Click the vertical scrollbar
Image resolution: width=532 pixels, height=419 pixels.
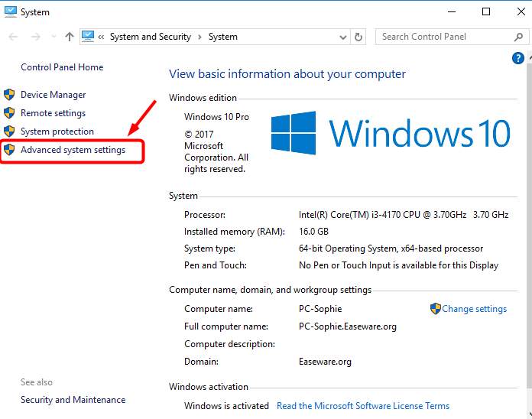530,224
